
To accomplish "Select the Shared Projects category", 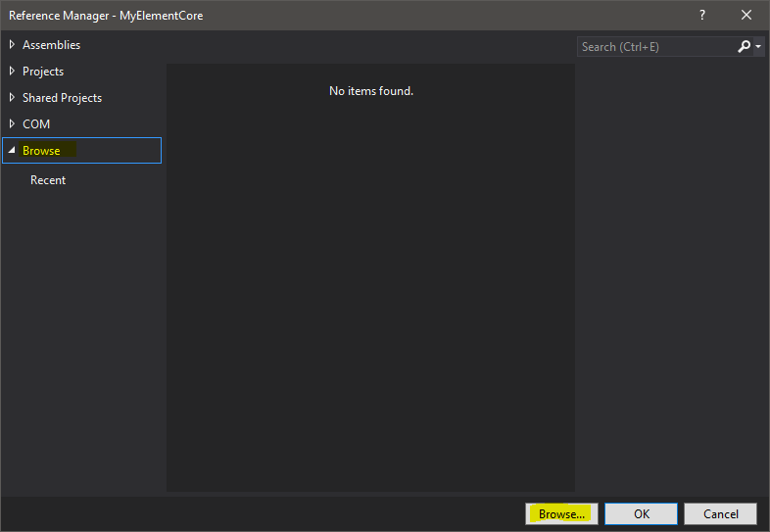I will tap(62, 98).
